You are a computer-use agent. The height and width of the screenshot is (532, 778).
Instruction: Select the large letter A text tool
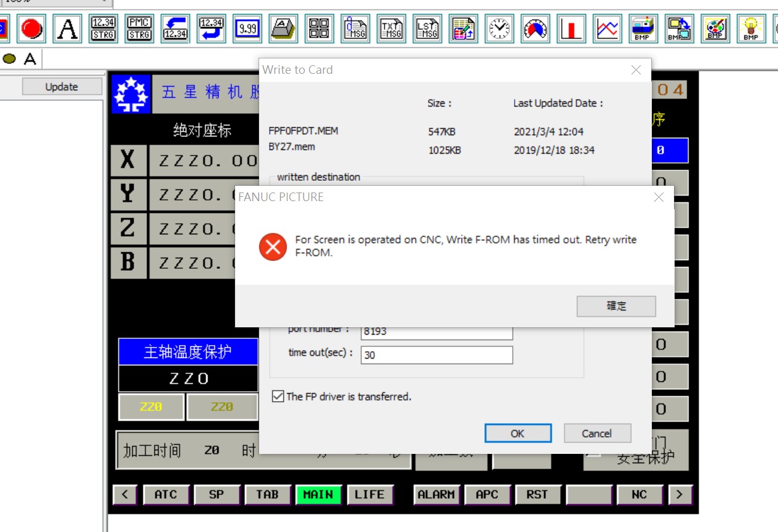68,29
